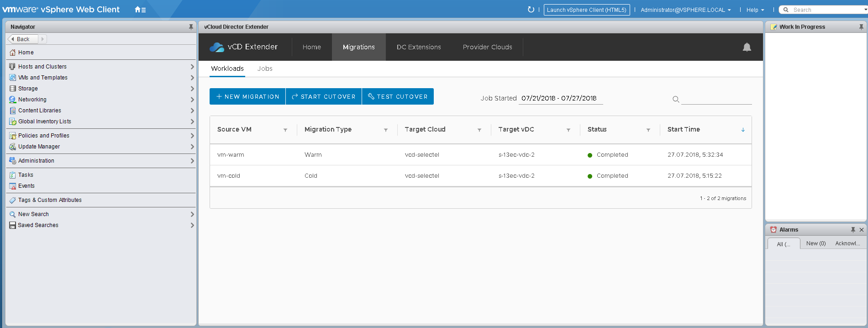
Task: Sort by Start Time arrow
Action: point(743,130)
